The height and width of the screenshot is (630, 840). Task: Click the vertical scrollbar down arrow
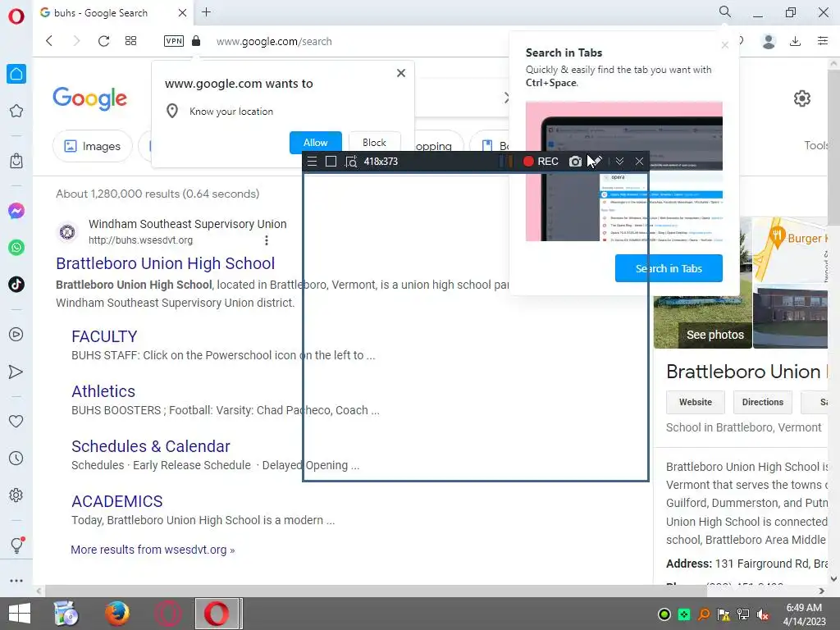(x=833, y=578)
